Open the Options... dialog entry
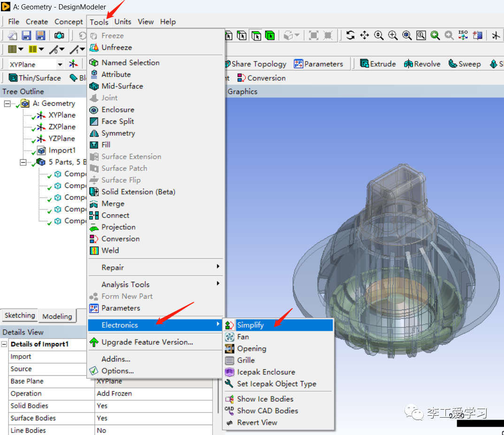504x435 pixels. 156,371
